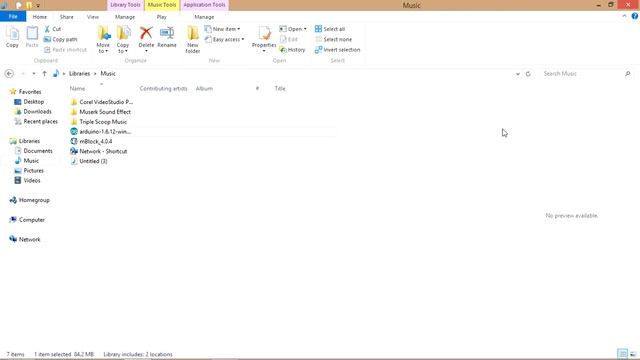This screenshot has width=640, height=360.
Task: Select Network - Shortcut item
Action: click(98, 151)
